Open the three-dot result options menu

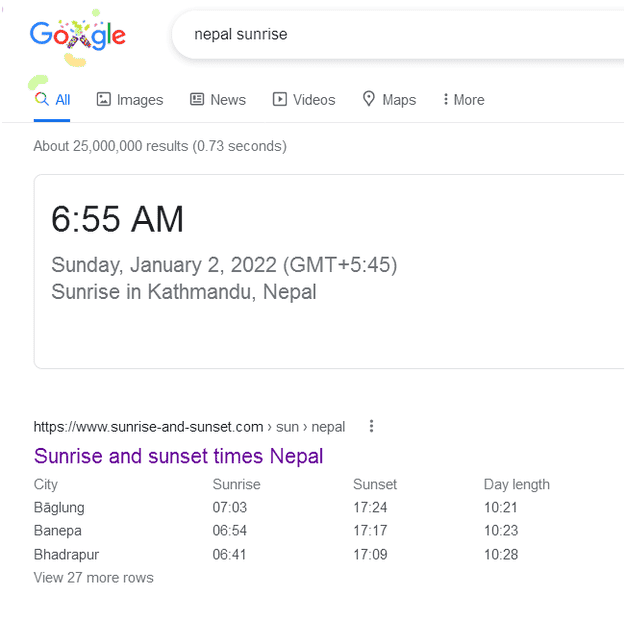pos(371,426)
